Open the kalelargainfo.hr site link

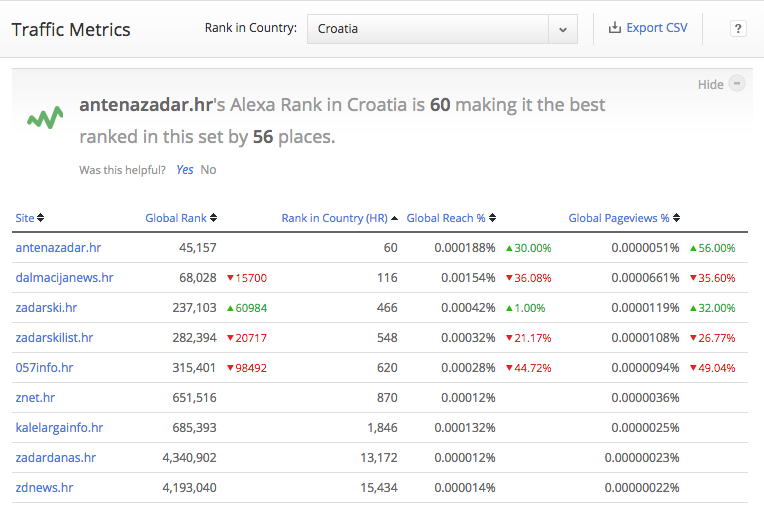[59, 427]
